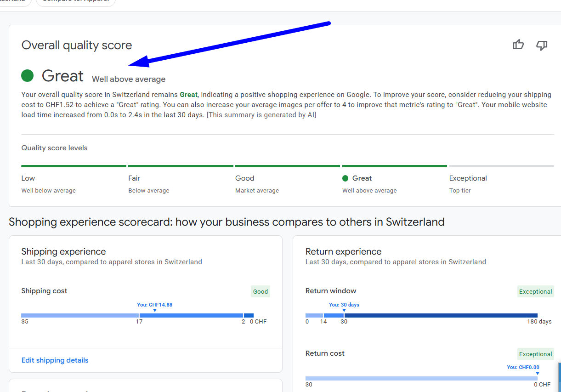Click the Return window comparison bar
This screenshot has width=561, height=392.
421,316
